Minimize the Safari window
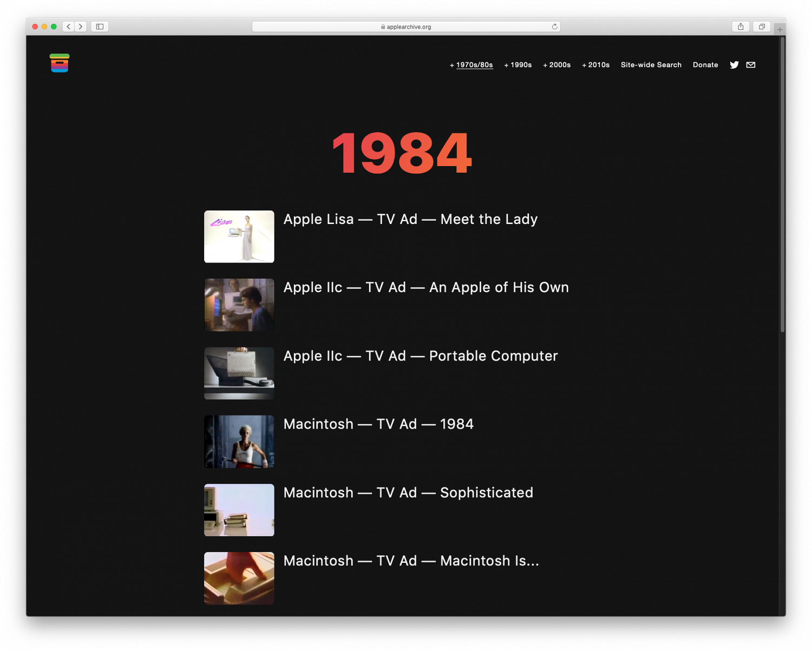This screenshot has width=812, height=651. tap(44, 27)
